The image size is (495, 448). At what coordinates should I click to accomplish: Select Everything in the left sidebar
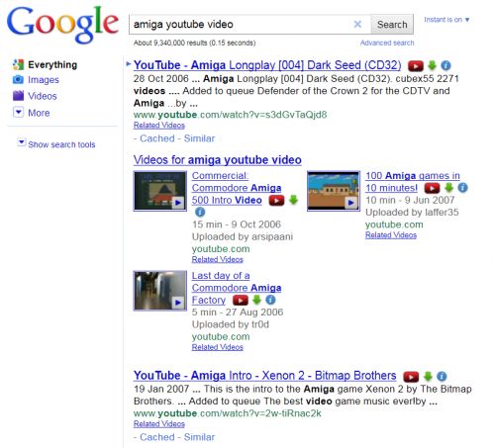point(52,64)
